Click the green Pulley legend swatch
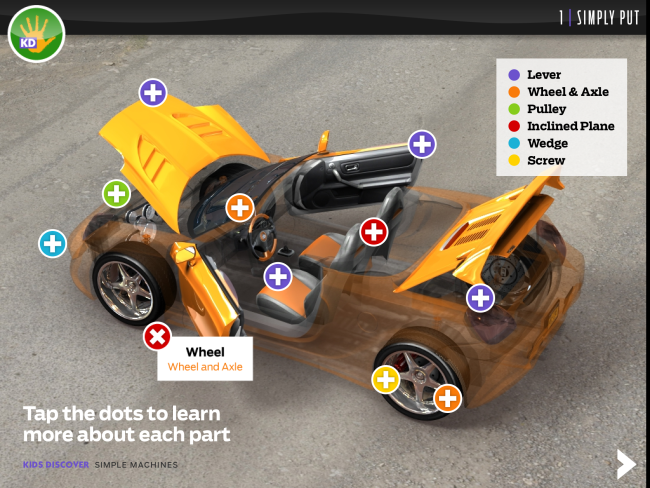The image size is (650, 488). tap(514, 109)
